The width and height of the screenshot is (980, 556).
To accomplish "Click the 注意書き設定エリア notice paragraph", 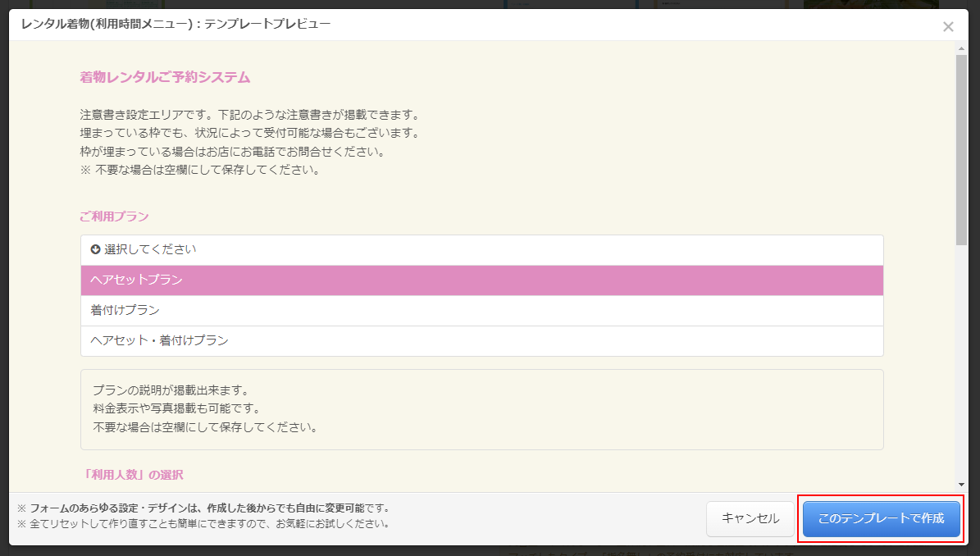I will (249, 143).
